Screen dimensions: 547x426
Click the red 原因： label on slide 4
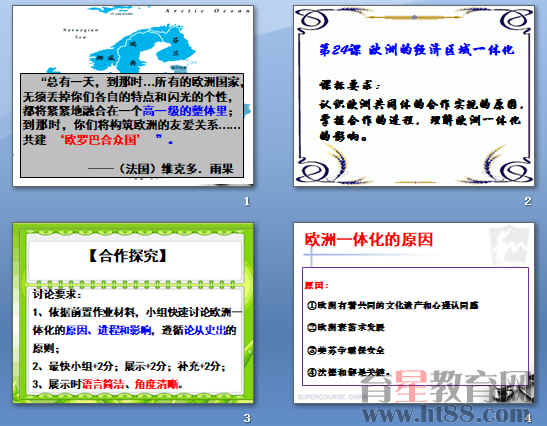click(x=316, y=285)
